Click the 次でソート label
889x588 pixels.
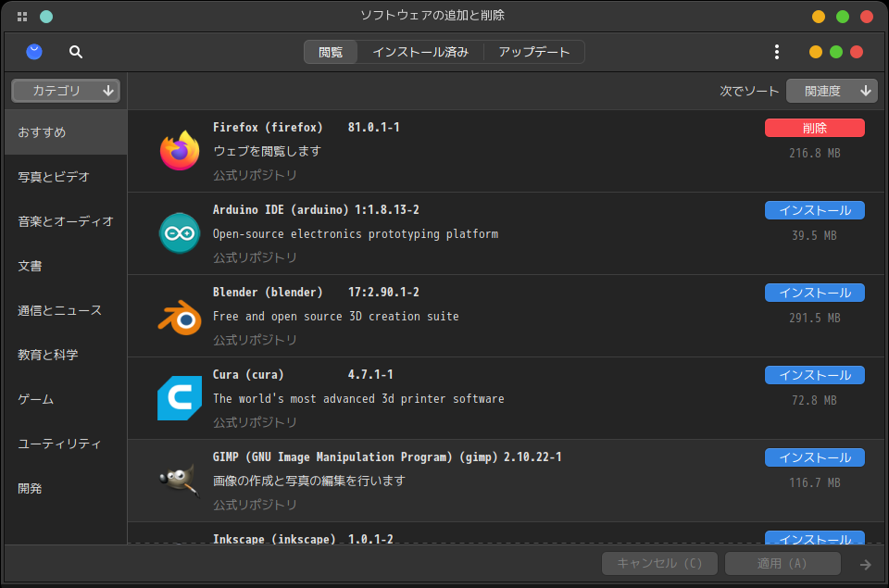click(x=749, y=92)
